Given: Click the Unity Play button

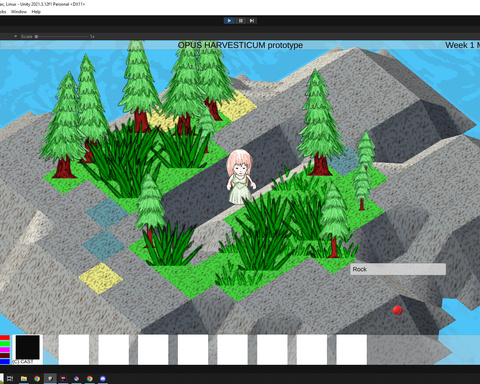Looking at the screenshot, I should point(229,21).
